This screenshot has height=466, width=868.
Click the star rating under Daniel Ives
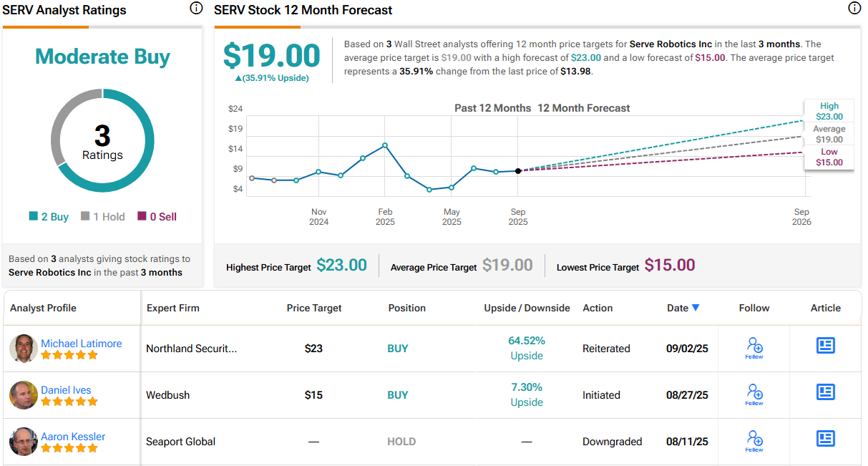[x=69, y=402]
